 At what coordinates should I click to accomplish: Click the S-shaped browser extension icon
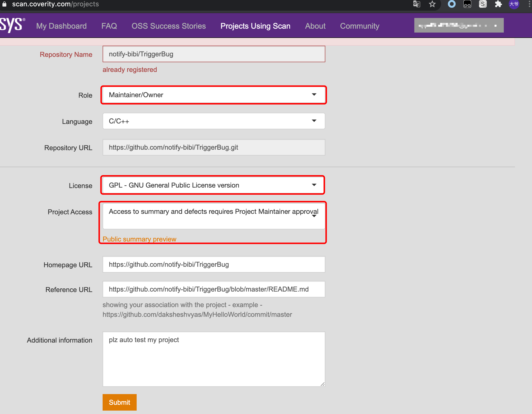click(x=483, y=4)
